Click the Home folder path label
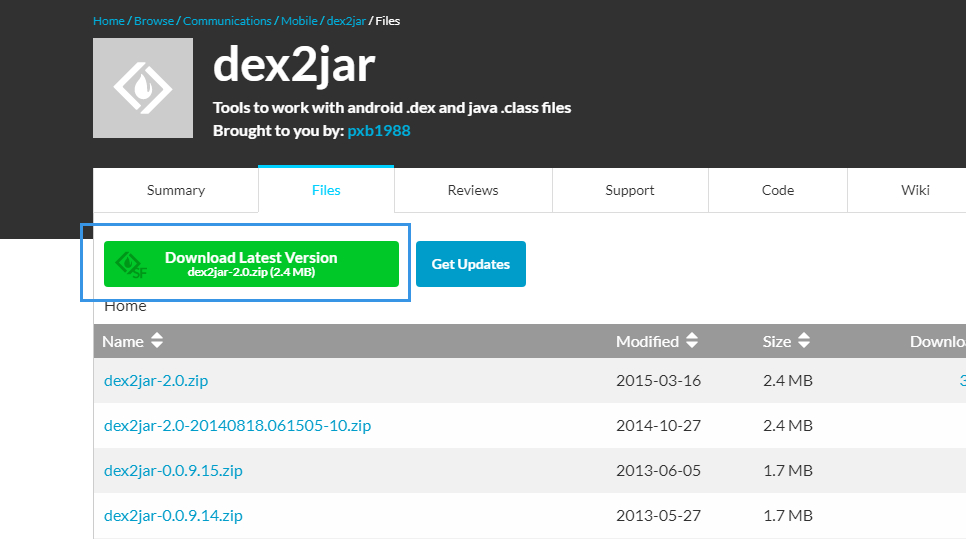 click(x=125, y=307)
